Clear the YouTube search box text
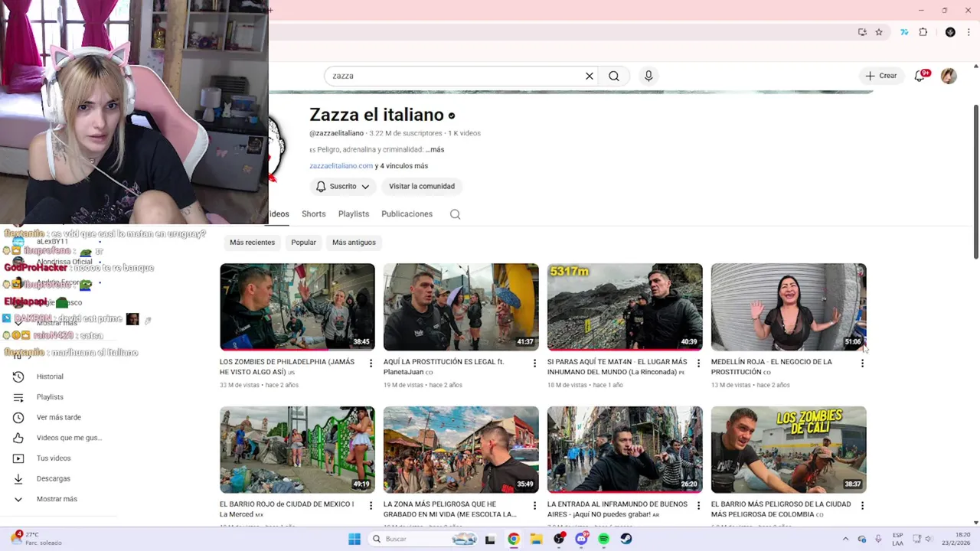This screenshot has height=551, width=980. [590, 76]
